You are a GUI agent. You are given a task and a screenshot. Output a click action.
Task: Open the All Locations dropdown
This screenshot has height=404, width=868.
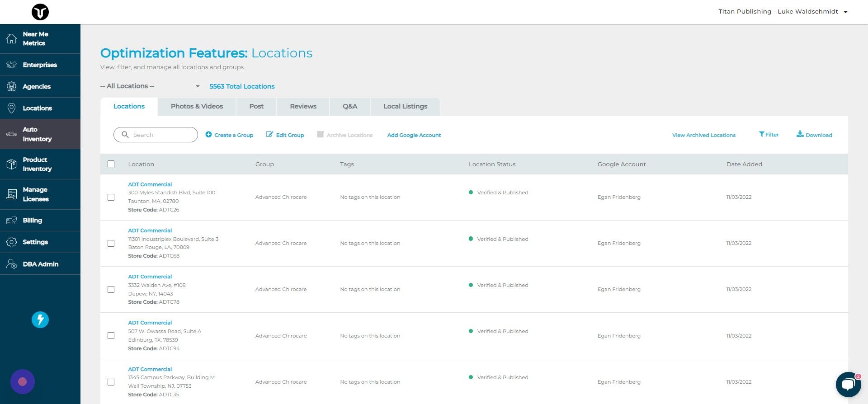tap(150, 86)
